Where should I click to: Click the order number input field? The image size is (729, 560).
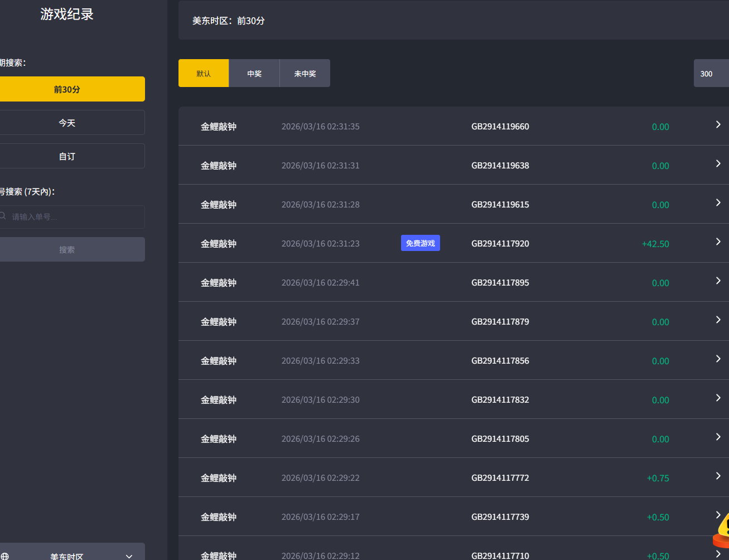coord(75,217)
